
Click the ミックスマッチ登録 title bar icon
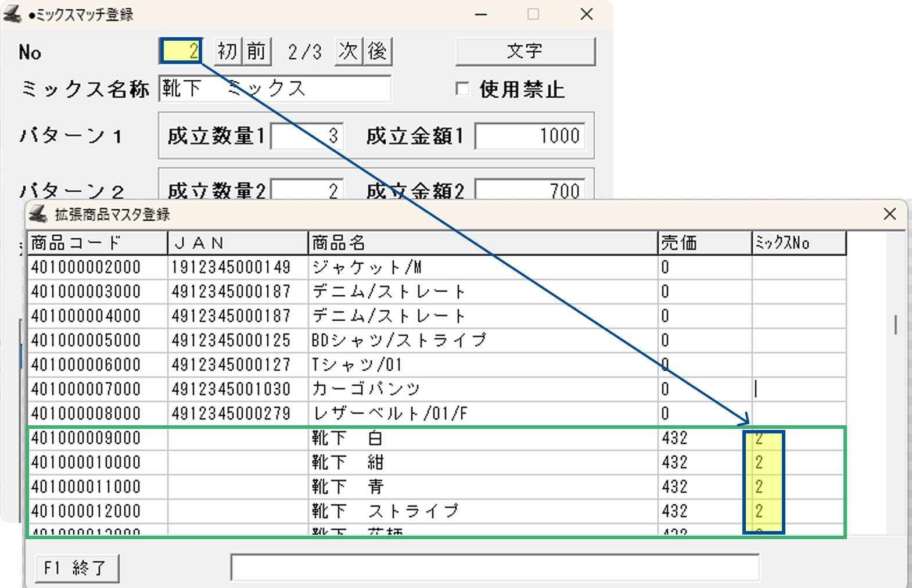click(13, 14)
